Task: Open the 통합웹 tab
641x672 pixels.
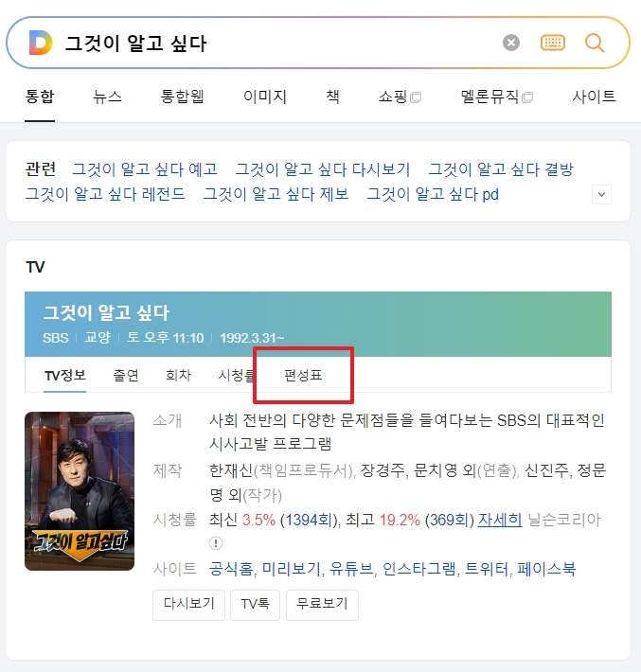Action: tap(182, 97)
